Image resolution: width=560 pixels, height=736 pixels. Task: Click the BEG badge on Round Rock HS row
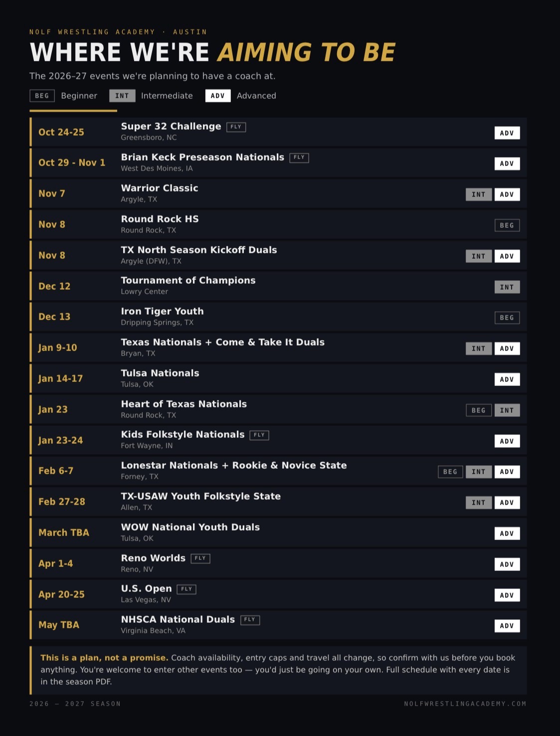click(507, 225)
